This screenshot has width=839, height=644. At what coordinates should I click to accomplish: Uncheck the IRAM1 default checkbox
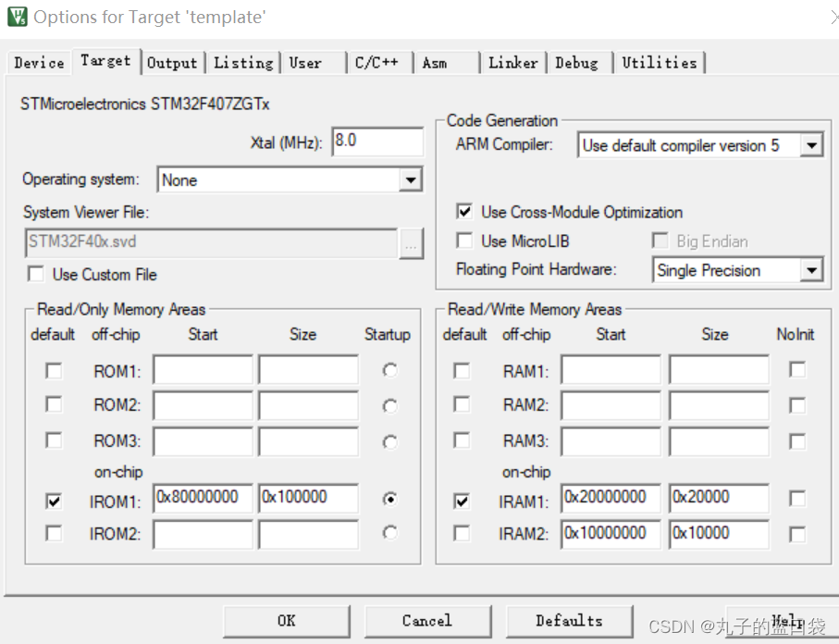click(x=462, y=502)
